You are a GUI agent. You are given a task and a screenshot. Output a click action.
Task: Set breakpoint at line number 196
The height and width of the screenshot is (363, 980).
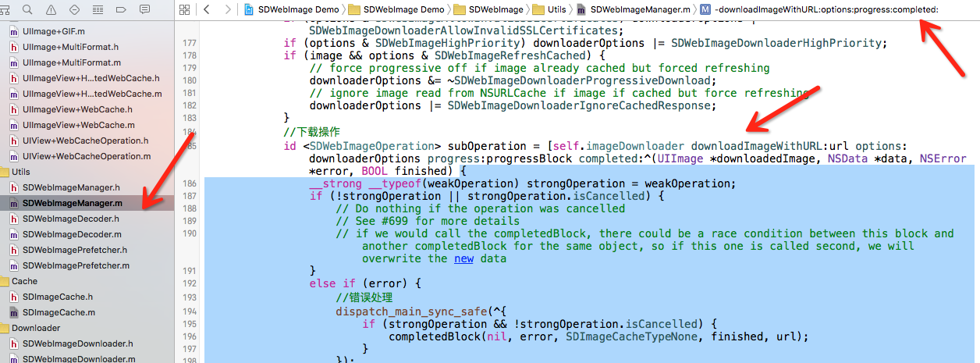click(189, 336)
